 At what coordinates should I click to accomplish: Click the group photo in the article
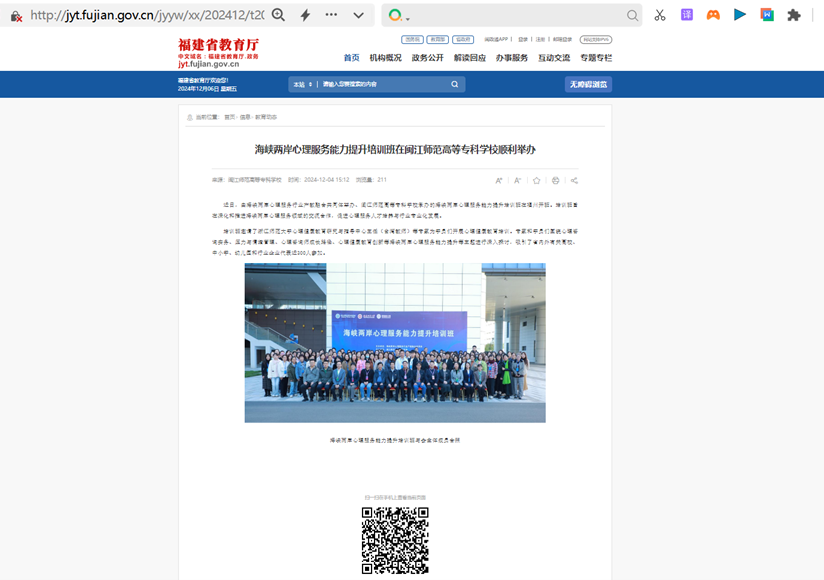pyautogui.click(x=395, y=343)
